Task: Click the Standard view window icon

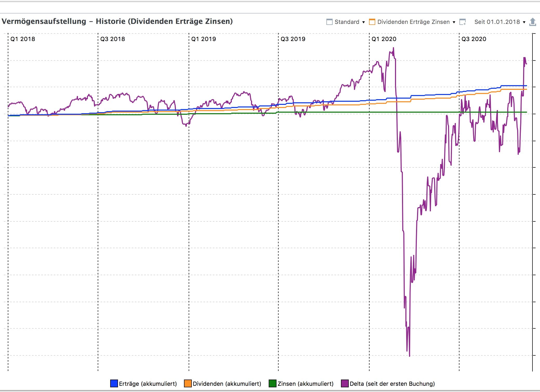Action: tap(329, 22)
